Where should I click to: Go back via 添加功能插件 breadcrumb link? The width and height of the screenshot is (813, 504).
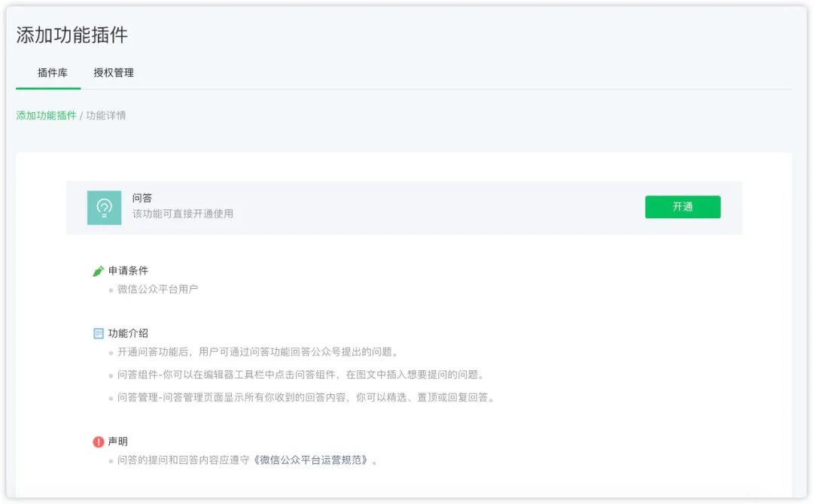pyautogui.click(x=47, y=115)
